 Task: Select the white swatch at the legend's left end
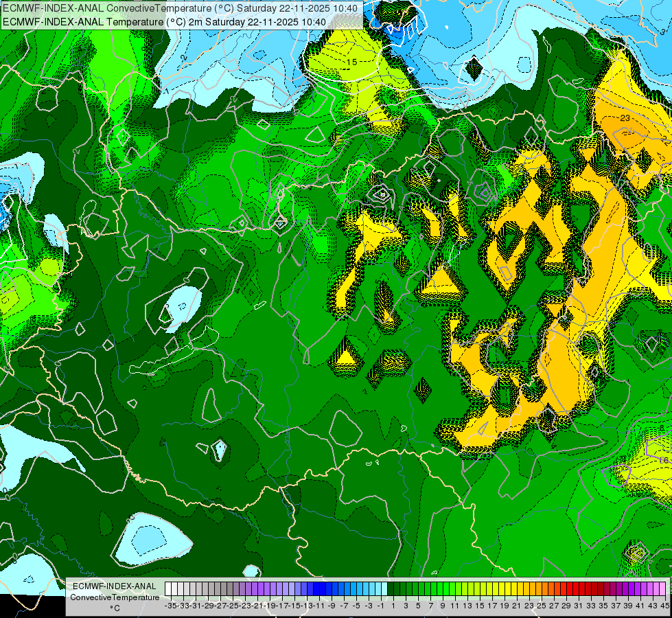pos(168,589)
